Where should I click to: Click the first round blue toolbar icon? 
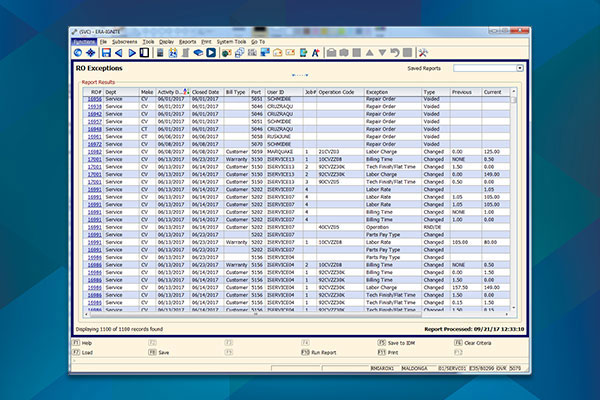coord(79,52)
